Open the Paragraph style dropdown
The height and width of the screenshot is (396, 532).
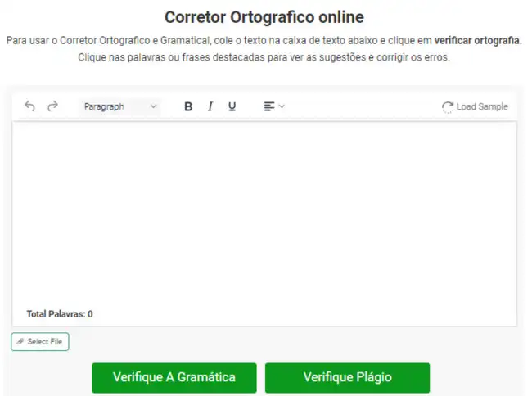point(119,106)
